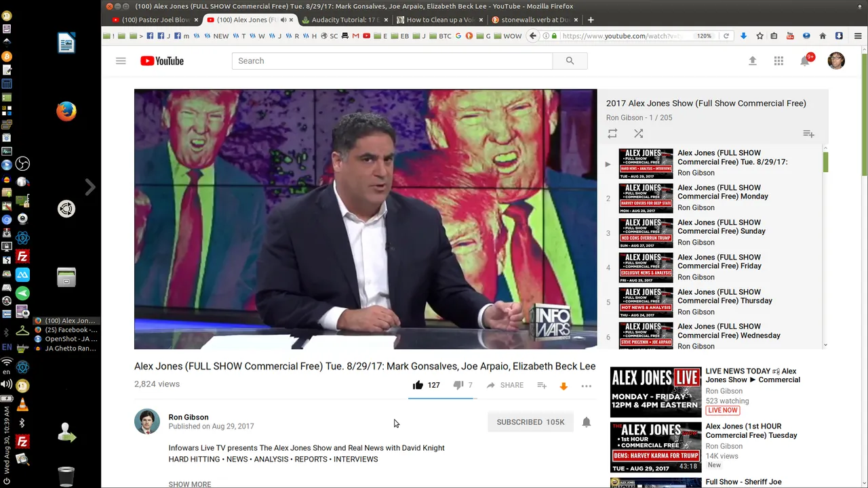Share the video via the SHARE button
The image size is (868, 488).
[x=505, y=385]
